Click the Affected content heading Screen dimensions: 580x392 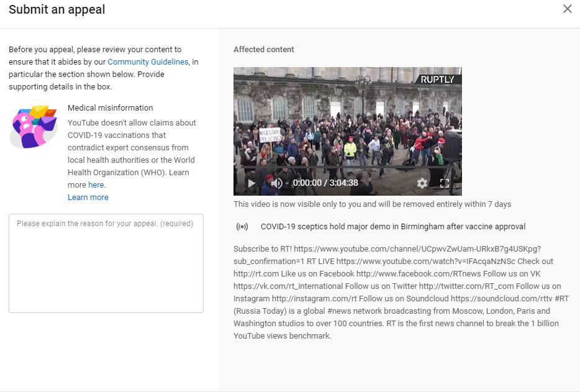[264, 49]
